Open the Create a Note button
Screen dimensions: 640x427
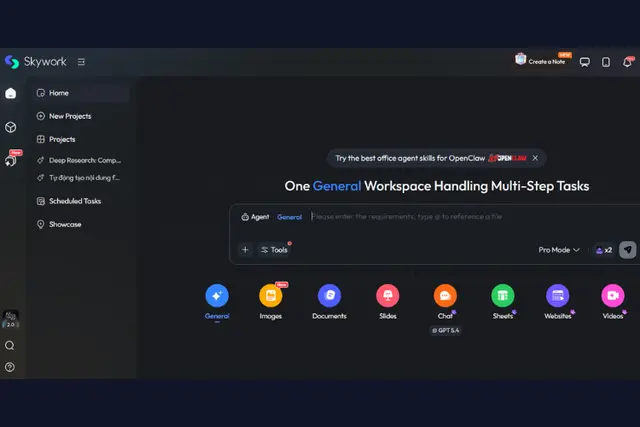point(541,60)
